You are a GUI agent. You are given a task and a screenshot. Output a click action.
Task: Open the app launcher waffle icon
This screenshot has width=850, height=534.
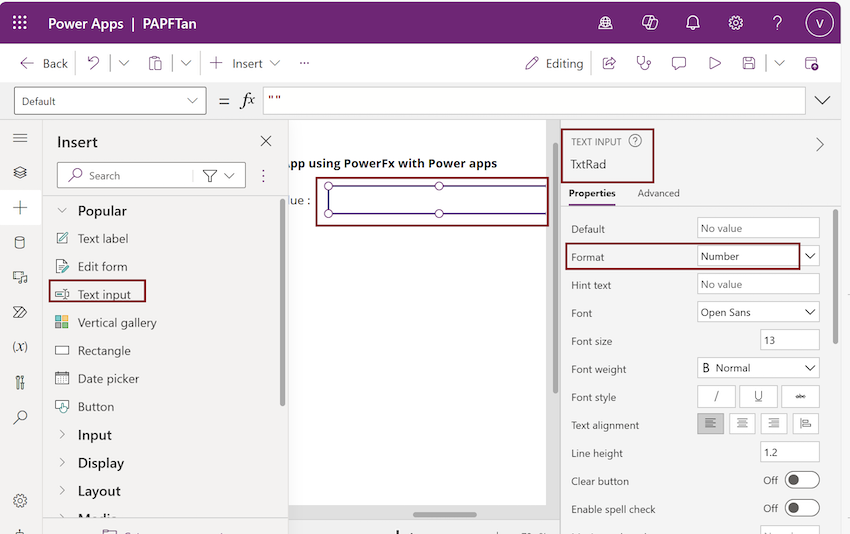(20, 23)
